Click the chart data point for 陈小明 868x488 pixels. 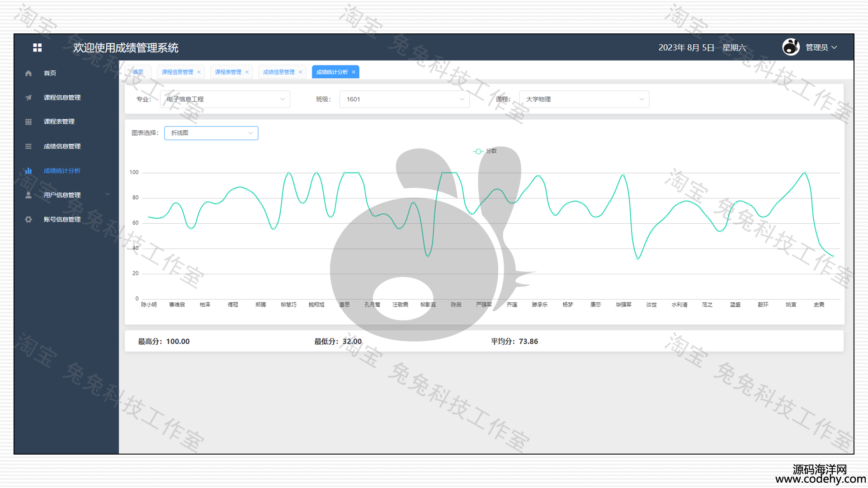click(149, 217)
